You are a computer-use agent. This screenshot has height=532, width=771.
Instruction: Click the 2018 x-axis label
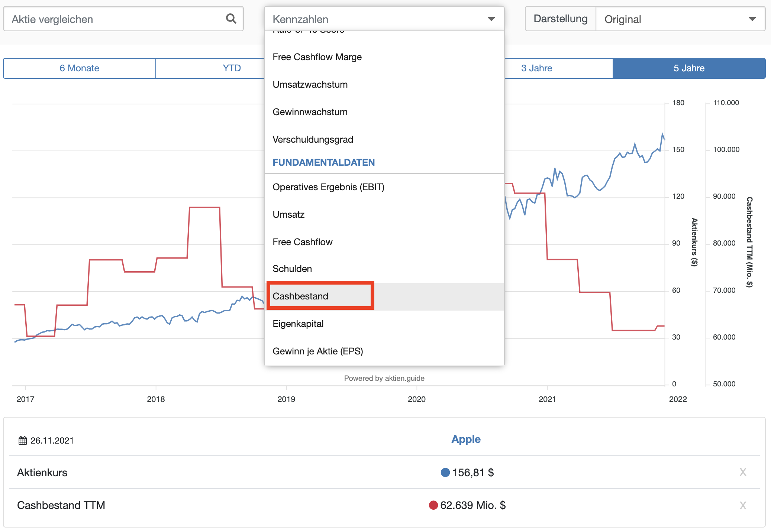(x=156, y=399)
